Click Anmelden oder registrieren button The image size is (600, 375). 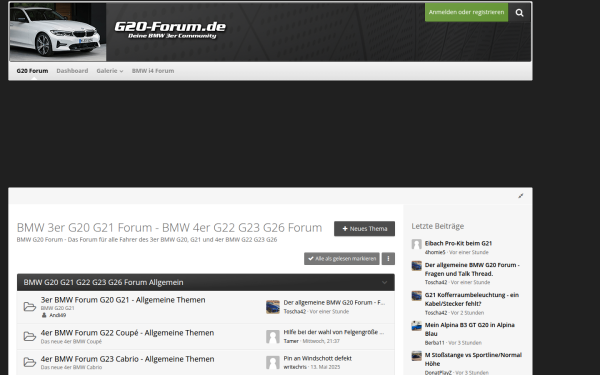pyautogui.click(x=466, y=12)
